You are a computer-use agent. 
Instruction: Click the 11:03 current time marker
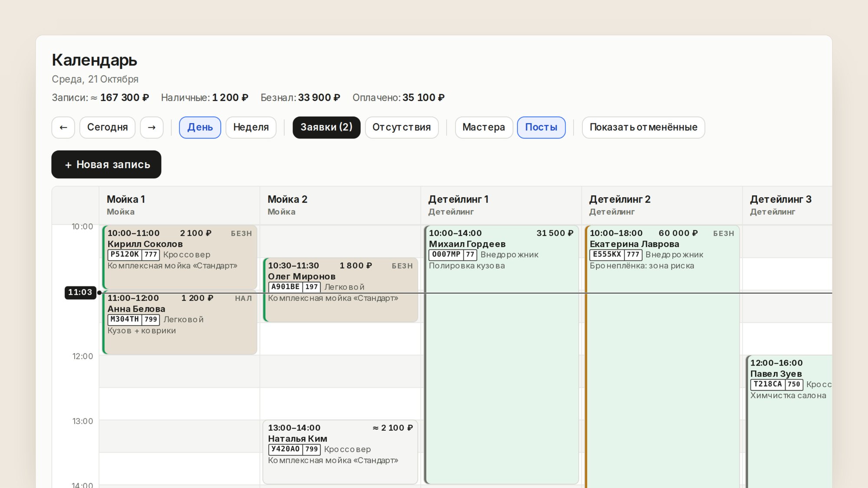coord(80,293)
